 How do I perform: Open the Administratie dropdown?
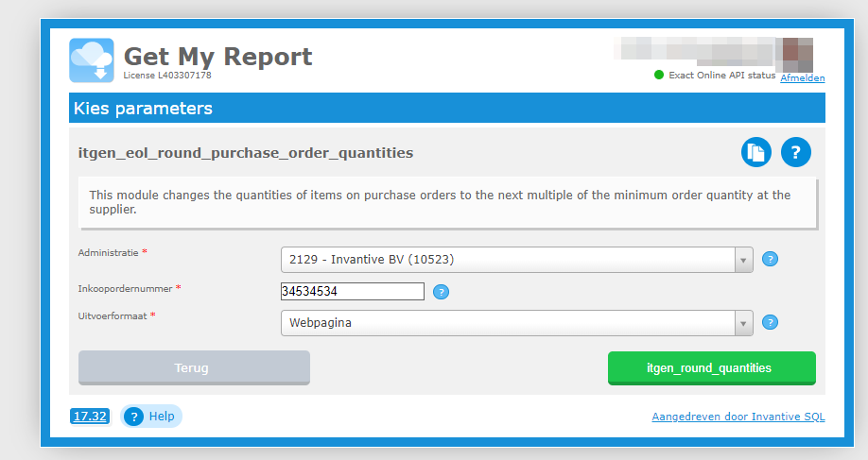(517, 260)
